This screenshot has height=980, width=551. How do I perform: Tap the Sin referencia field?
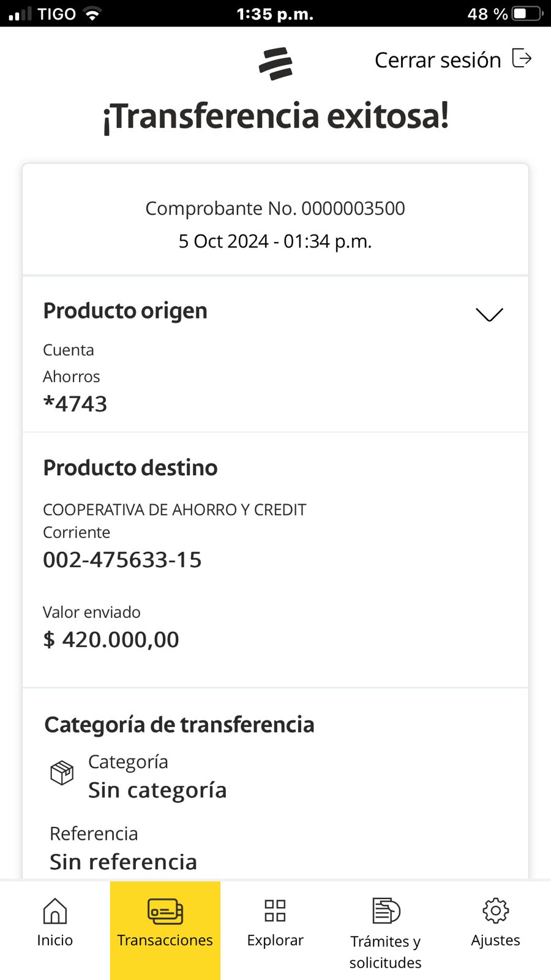[123, 862]
